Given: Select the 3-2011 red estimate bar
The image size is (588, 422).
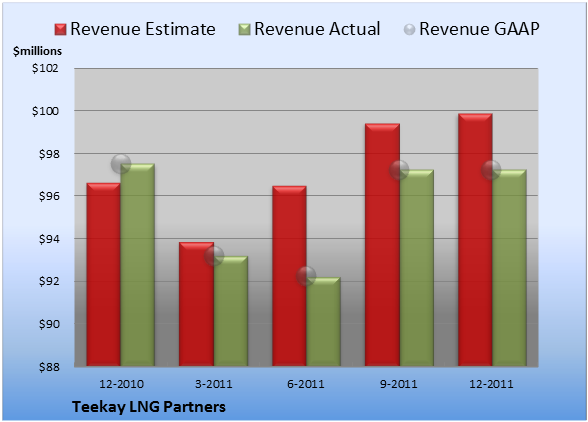Looking at the screenshot, I should (196, 304).
